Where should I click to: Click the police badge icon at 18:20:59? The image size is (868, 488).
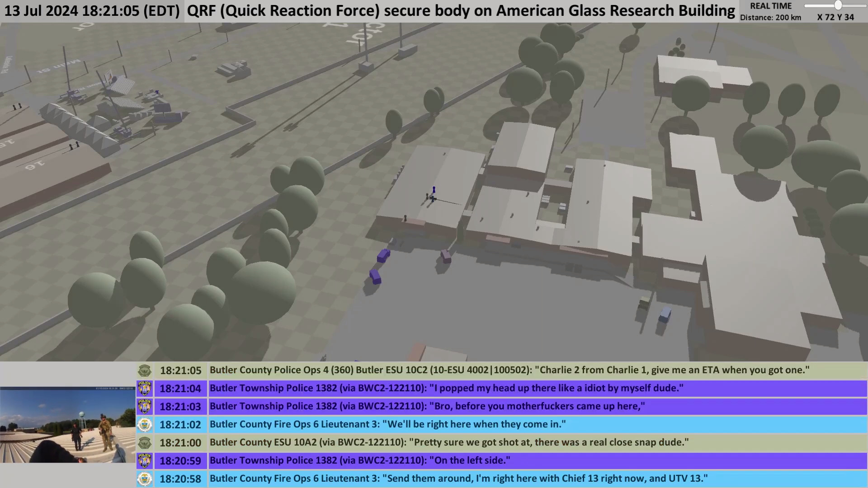145,461
